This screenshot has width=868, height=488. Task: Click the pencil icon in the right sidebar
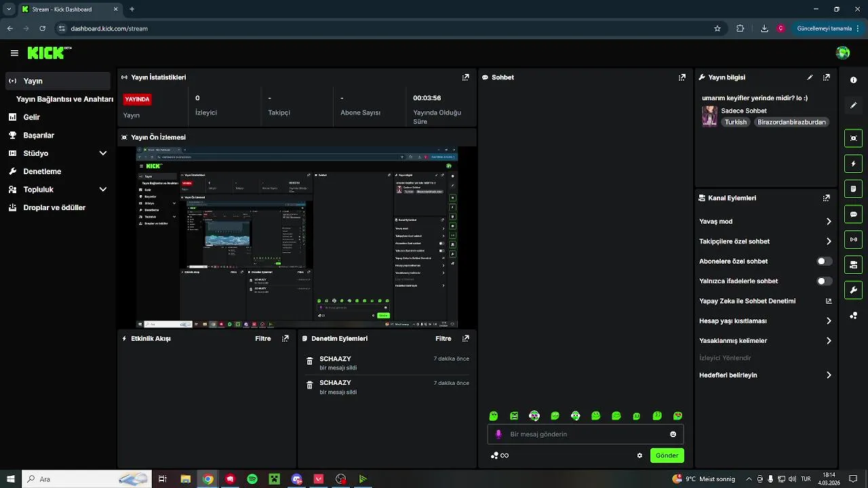tap(853, 105)
